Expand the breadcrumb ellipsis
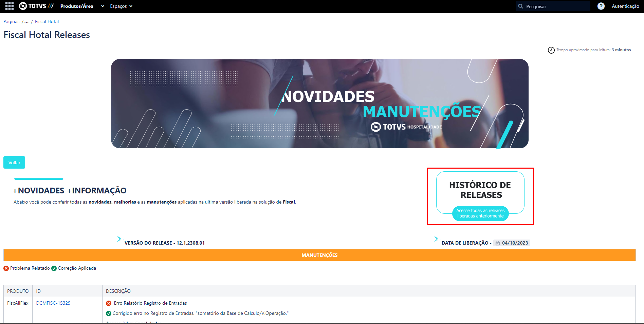644x324 pixels. (26, 21)
